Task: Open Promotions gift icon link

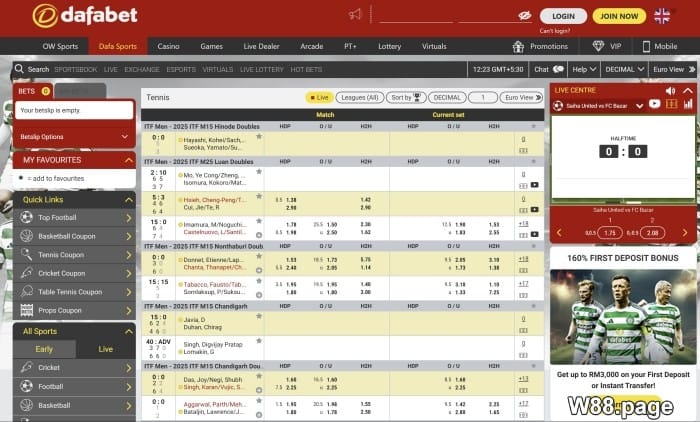Action: click(x=518, y=46)
